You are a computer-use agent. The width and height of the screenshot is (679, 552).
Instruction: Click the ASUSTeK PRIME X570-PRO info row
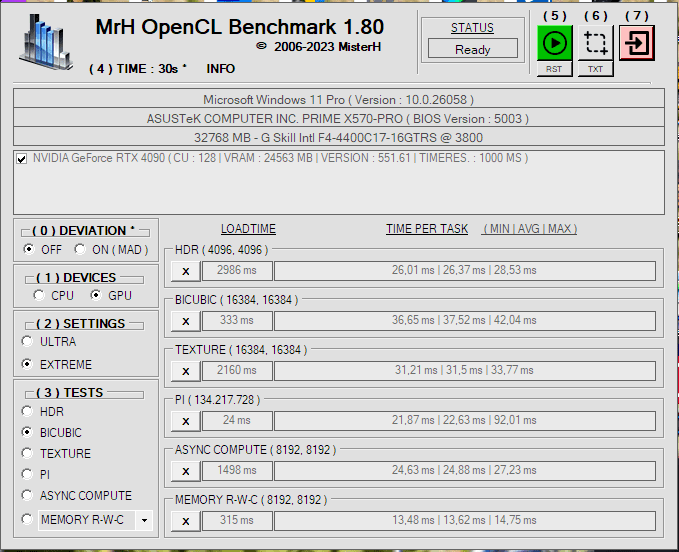pyautogui.click(x=339, y=119)
